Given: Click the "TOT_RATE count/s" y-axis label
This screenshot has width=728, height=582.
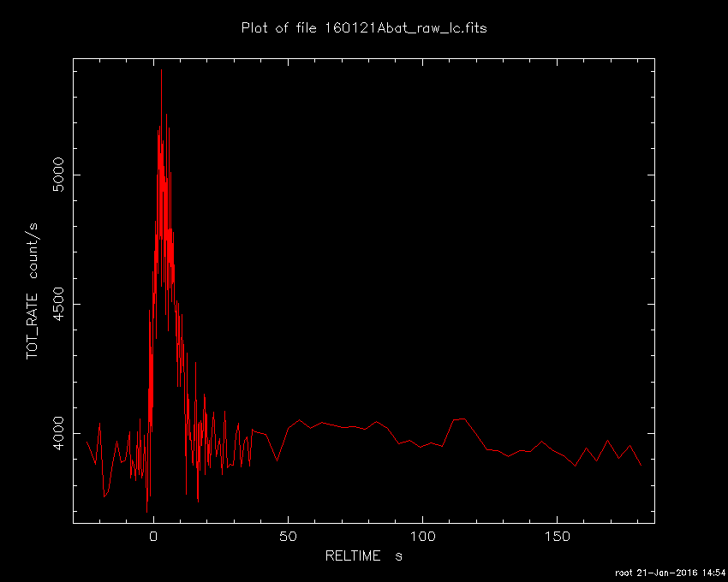Looking at the screenshot, I should [x=33, y=291].
